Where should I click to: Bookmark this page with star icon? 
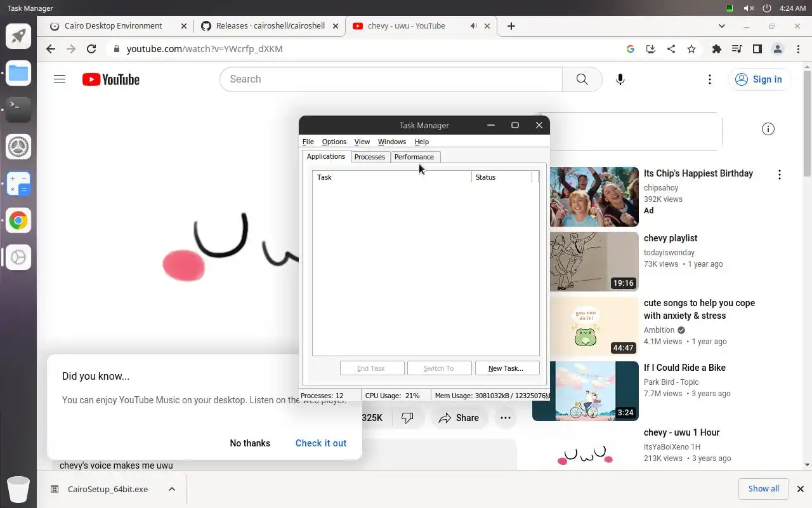pyautogui.click(x=691, y=49)
